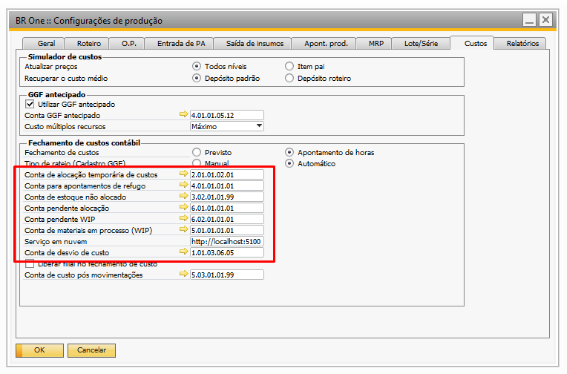567x374 pixels.
Task: Confirm with the OK button
Action: pos(39,350)
